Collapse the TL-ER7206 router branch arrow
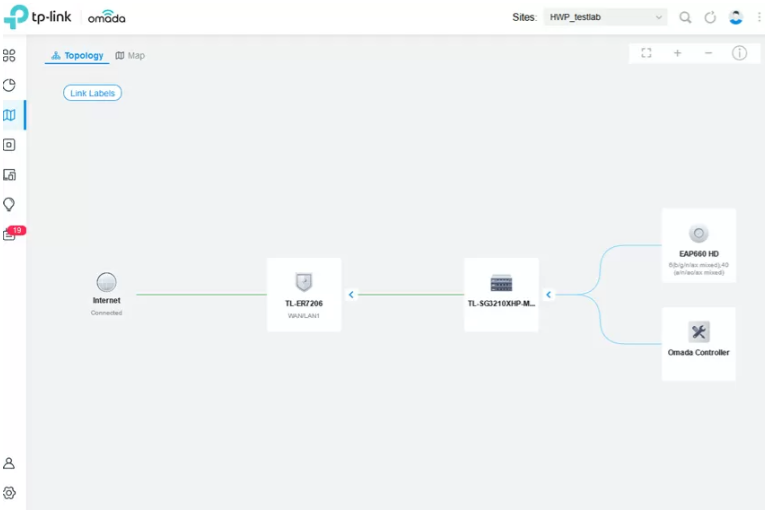 (x=351, y=295)
